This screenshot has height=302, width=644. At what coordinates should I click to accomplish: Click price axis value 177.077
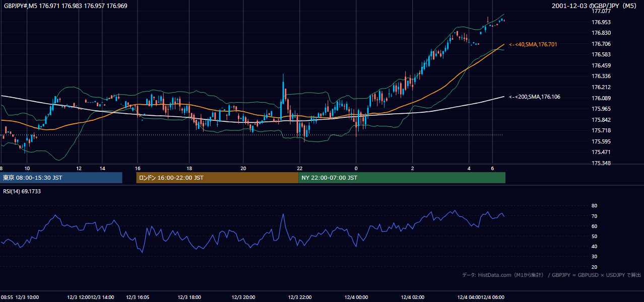click(601, 12)
